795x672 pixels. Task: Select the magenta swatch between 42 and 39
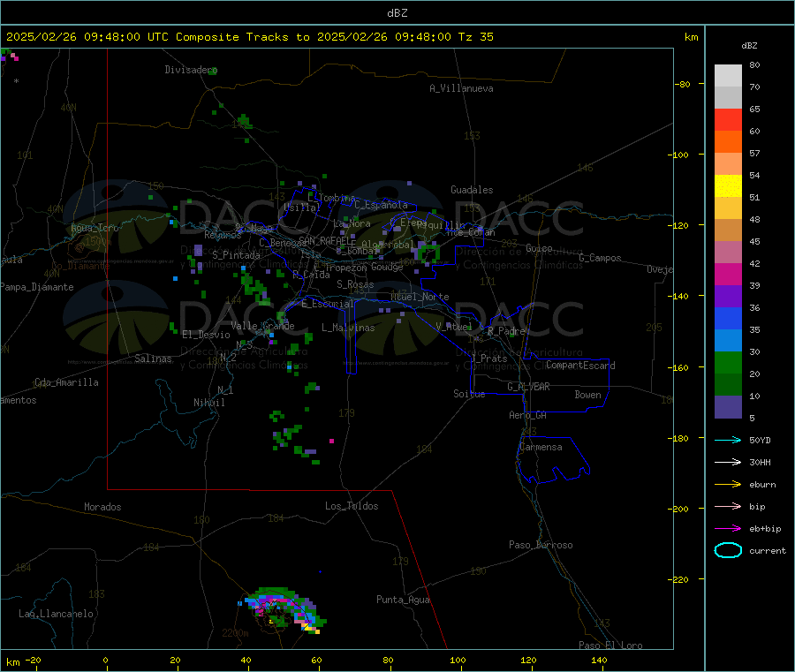[x=728, y=274]
